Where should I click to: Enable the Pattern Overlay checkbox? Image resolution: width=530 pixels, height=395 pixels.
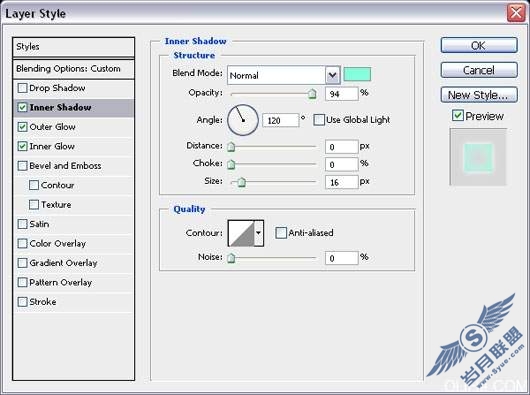22,282
